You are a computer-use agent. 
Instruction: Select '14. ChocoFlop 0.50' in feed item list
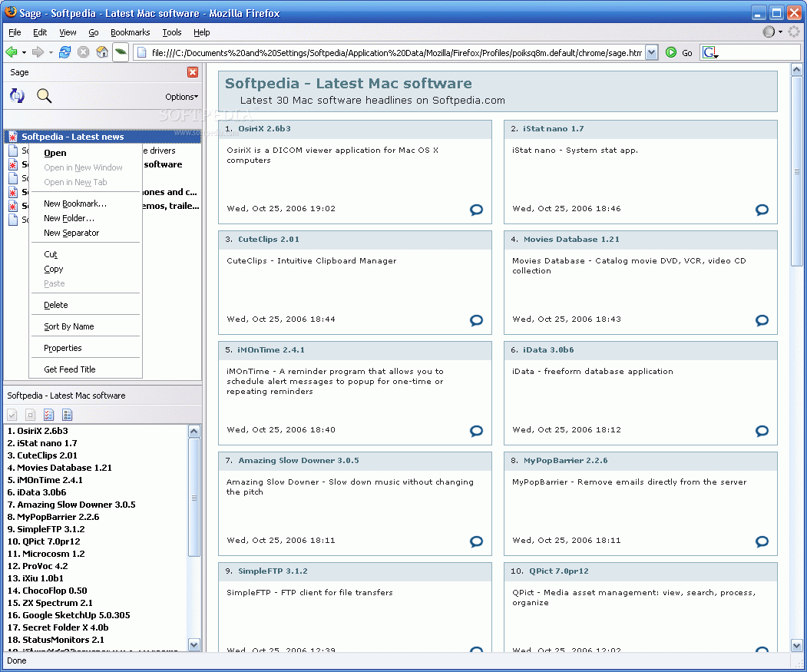(96, 591)
